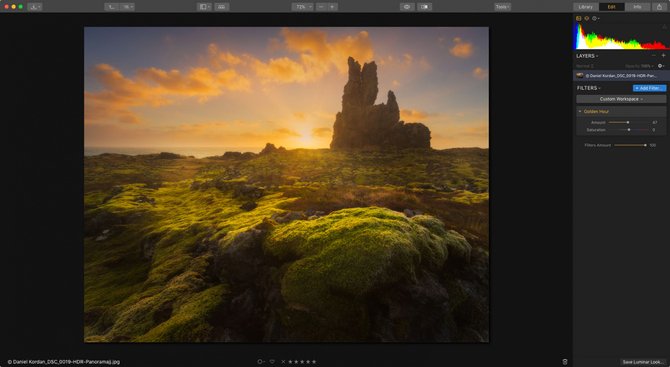Toggle the side panel layout button
Viewport: 670px width, 367px height.
[x=204, y=7]
